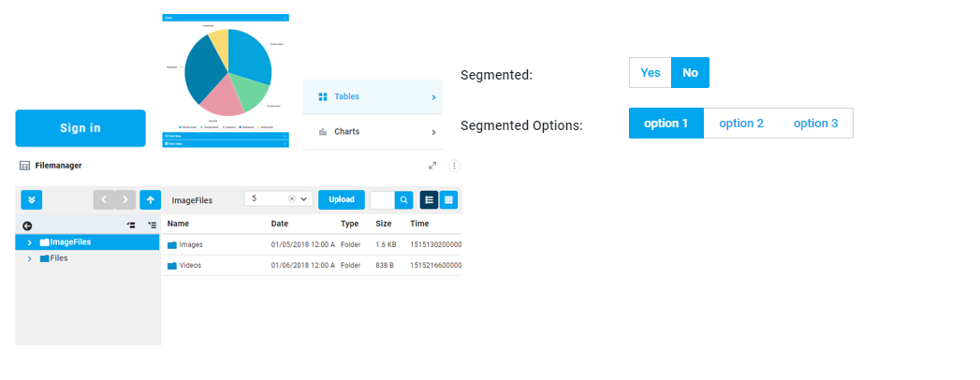
Task: Open the Tables menu item
Action: (373, 96)
